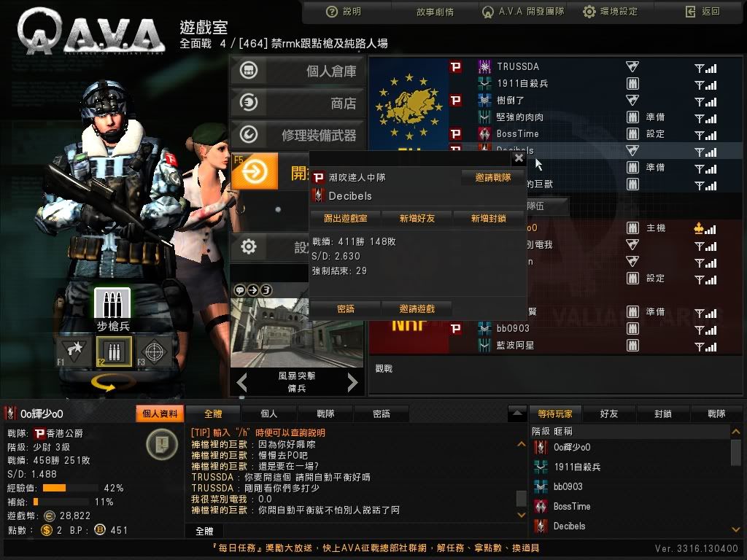The image size is (747, 560).
Task: Show previous map with left arrow
Action: pyautogui.click(x=241, y=382)
